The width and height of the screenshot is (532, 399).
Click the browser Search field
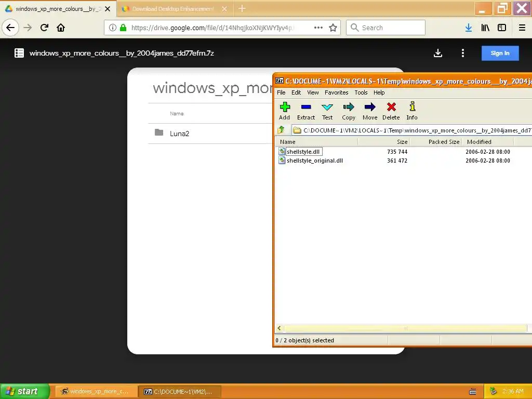coord(385,28)
